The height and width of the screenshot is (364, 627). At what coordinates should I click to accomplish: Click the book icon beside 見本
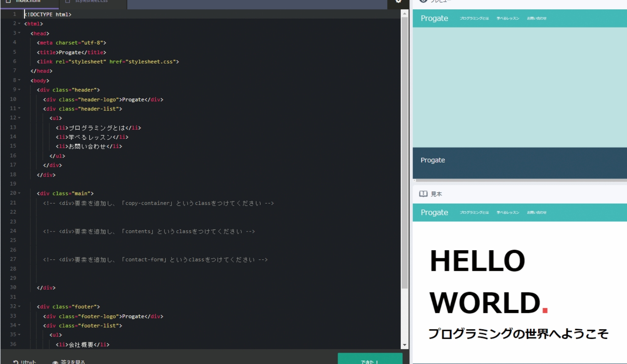pyautogui.click(x=423, y=194)
